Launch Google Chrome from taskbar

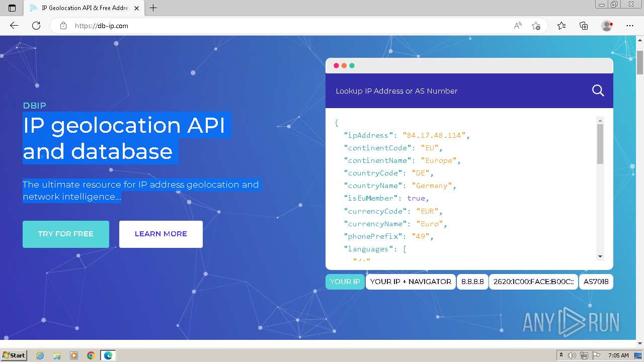click(91, 355)
